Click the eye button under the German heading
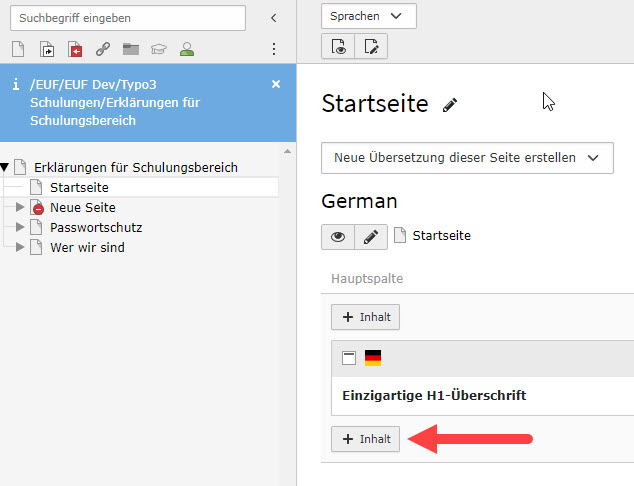The image size is (634, 486). tap(338, 236)
